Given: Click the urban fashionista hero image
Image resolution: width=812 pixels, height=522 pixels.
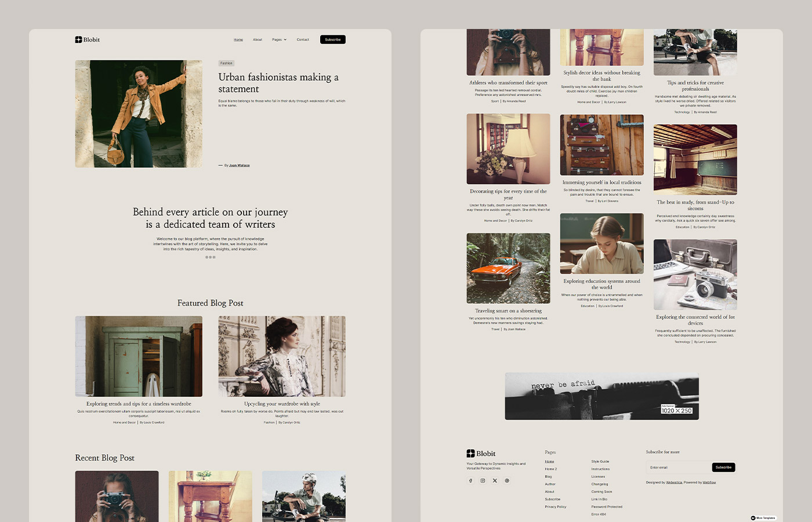Looking at the screenshot, I should coord(139,114).
